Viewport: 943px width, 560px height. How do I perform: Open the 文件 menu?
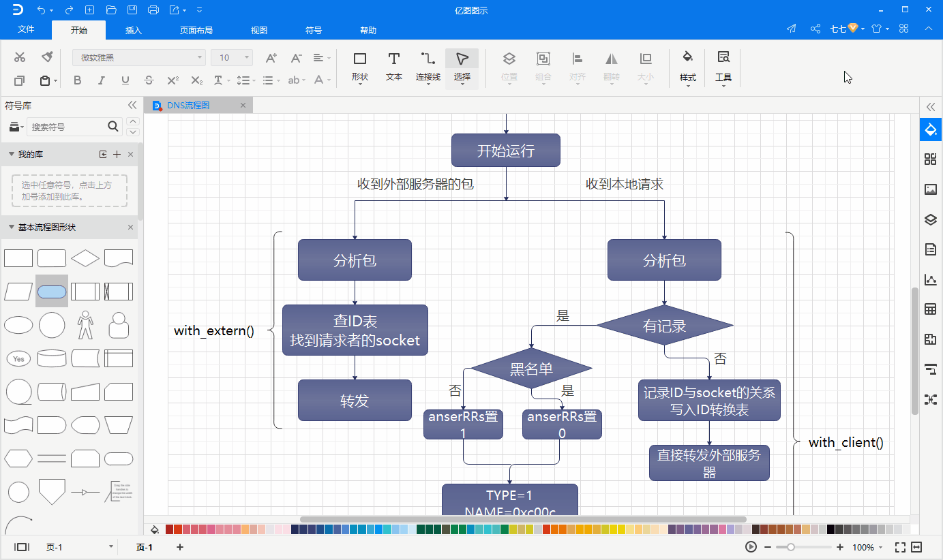click(26, 30)
